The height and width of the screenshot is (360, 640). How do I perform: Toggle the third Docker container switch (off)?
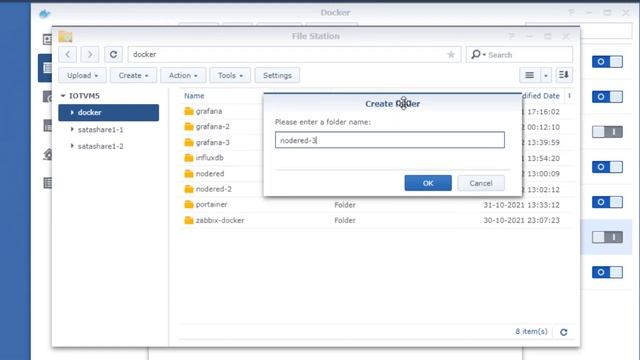[x=607, y=132]
